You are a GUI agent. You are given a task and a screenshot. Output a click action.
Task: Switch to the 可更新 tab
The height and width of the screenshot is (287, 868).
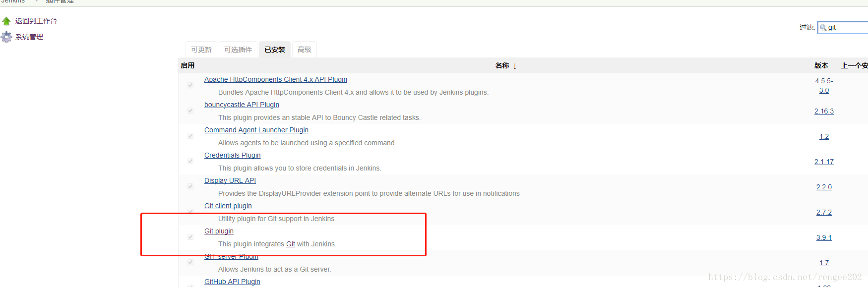click(201, 50)
